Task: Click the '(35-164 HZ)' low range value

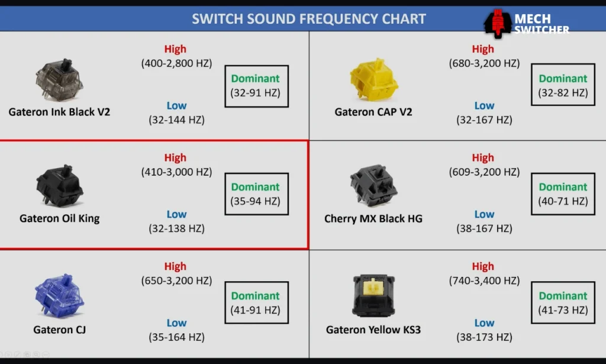Action: 176,337
